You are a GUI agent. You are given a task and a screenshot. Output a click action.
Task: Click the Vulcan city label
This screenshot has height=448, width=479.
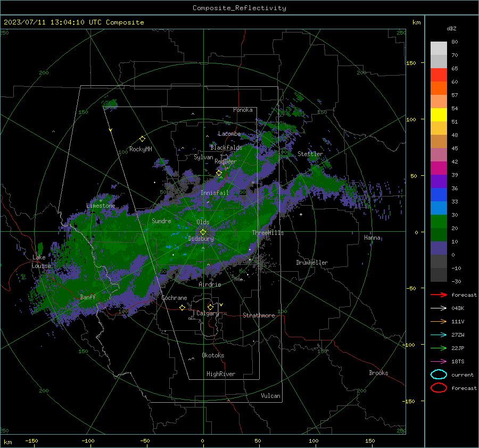point(270,396)
